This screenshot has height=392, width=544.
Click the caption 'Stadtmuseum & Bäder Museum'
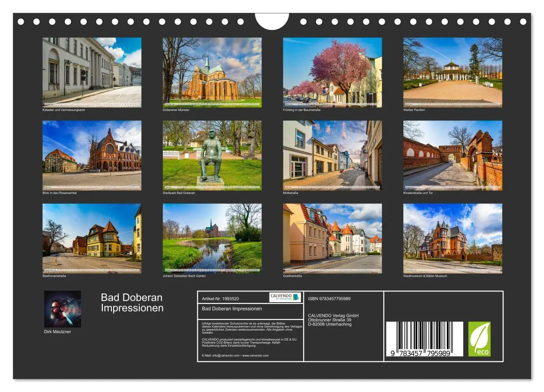tap(425, 276)
